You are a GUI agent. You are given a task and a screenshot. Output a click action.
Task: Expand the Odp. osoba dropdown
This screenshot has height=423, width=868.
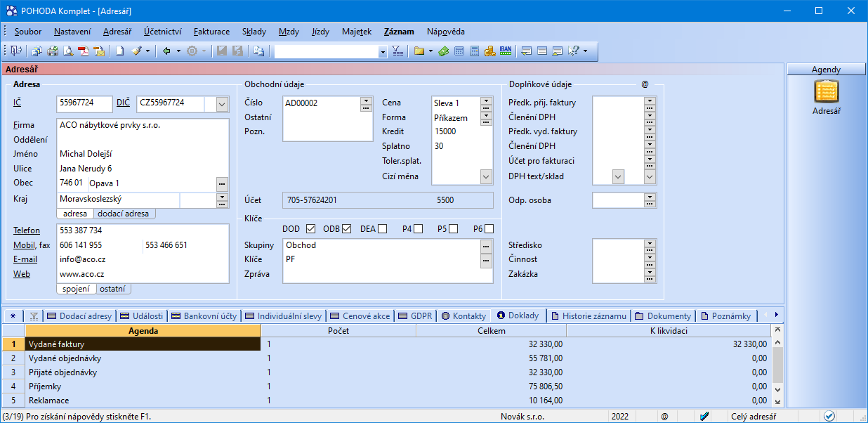point(650,196)
